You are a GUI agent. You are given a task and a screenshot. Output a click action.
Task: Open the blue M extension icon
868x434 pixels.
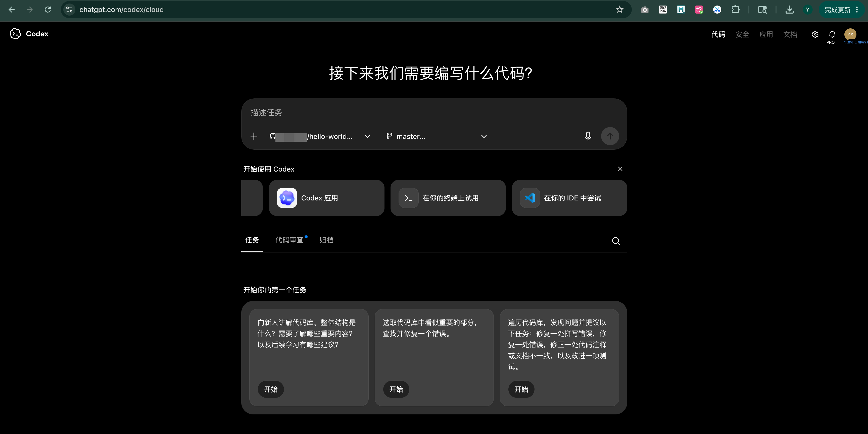[681, 10]
